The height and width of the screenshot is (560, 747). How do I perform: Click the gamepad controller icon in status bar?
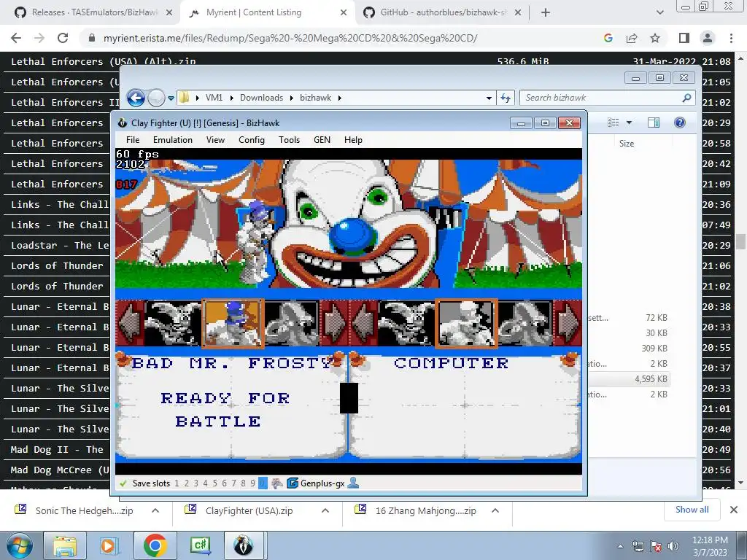pyautogui.click(x=277, y=483)
